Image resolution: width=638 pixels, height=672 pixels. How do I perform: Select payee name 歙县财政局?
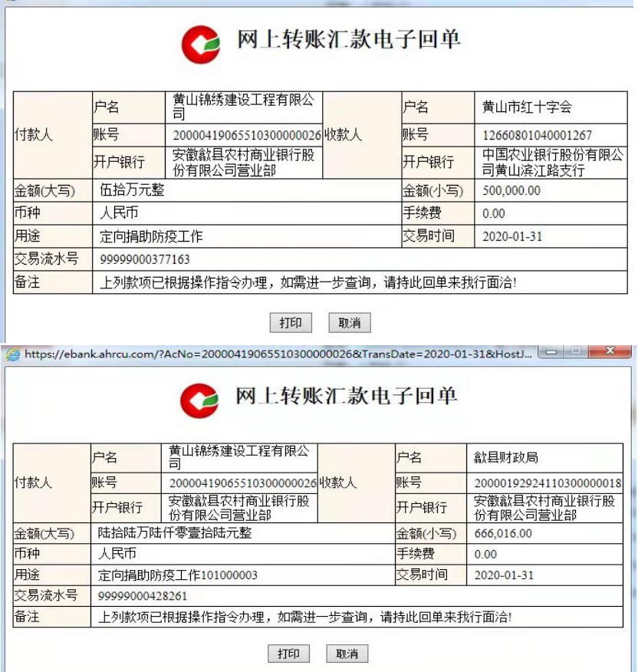[x=505, y=458]
